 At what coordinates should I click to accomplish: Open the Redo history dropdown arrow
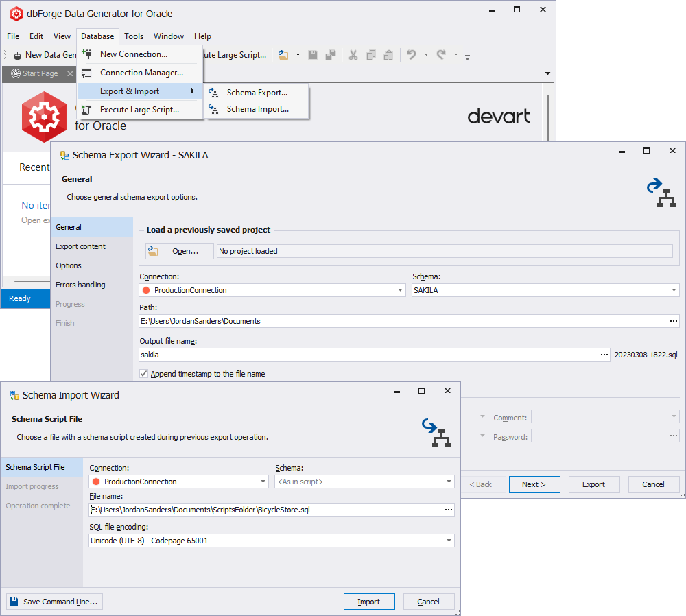click(456, 55)
